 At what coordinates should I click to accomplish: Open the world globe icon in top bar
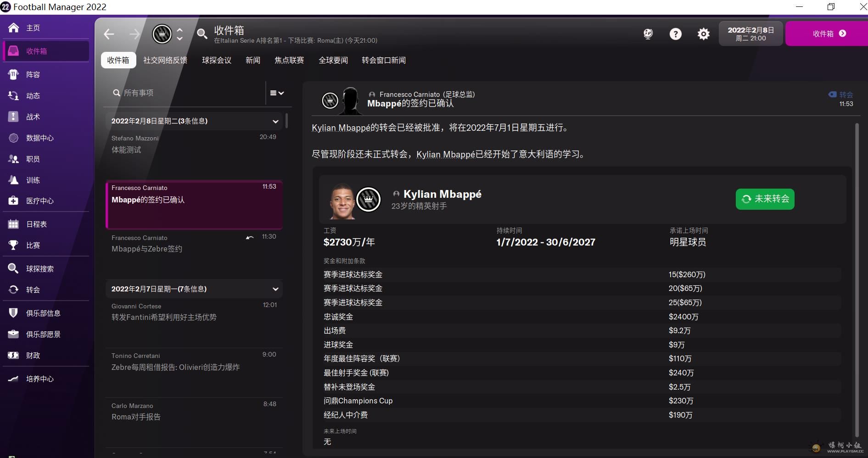tap(648, 34)
